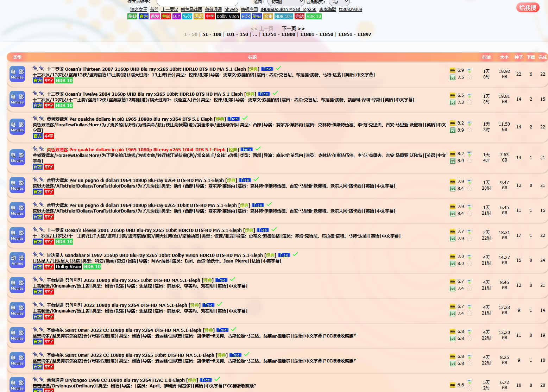Image resolution: width=548 pixels, height=392 pixels.
Task: Click download icon for Gandahar 14.27 GB
Action: [470, 257]
